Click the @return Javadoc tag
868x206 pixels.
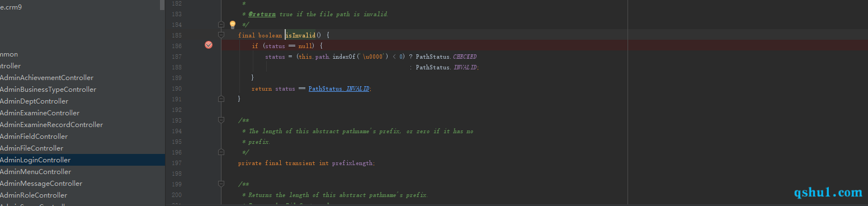[x=262, y=14]
